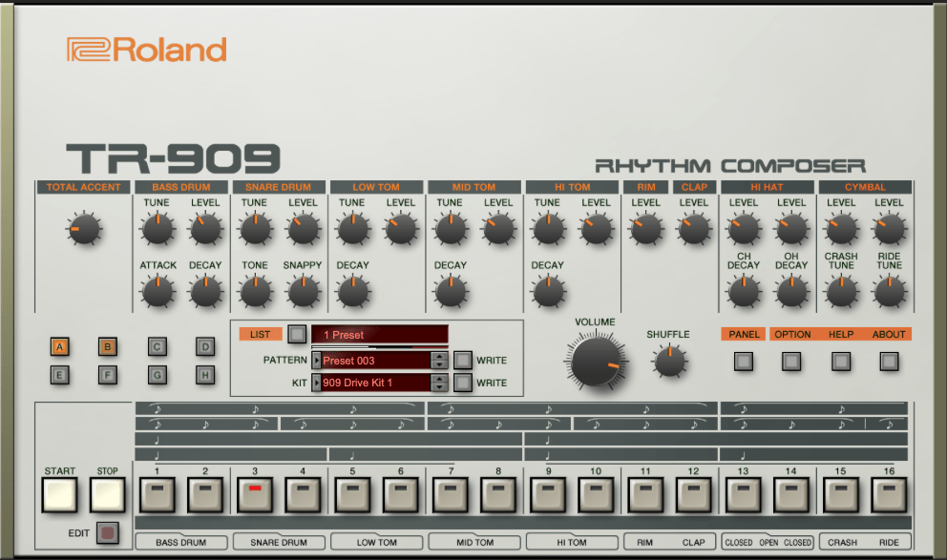Toggle step 3 pad on sequencer
The height and width of the screenshot is (560, 947).
[x=254, y=494]
